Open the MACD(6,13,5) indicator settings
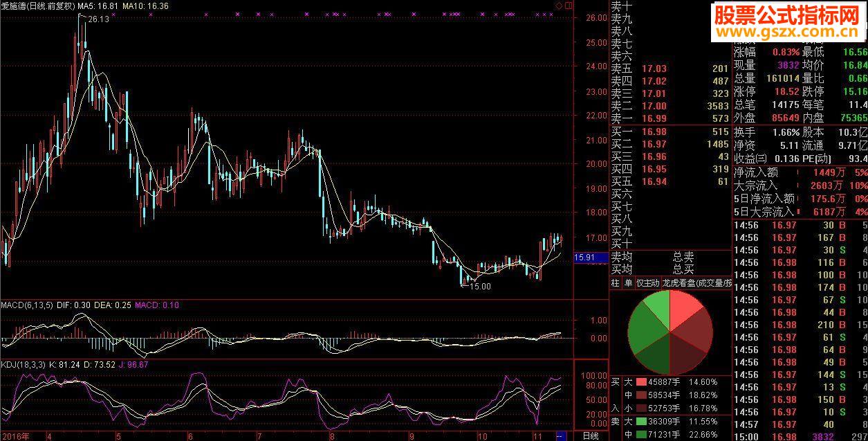The width and height of the screenshot is (868, 441). 26,305
